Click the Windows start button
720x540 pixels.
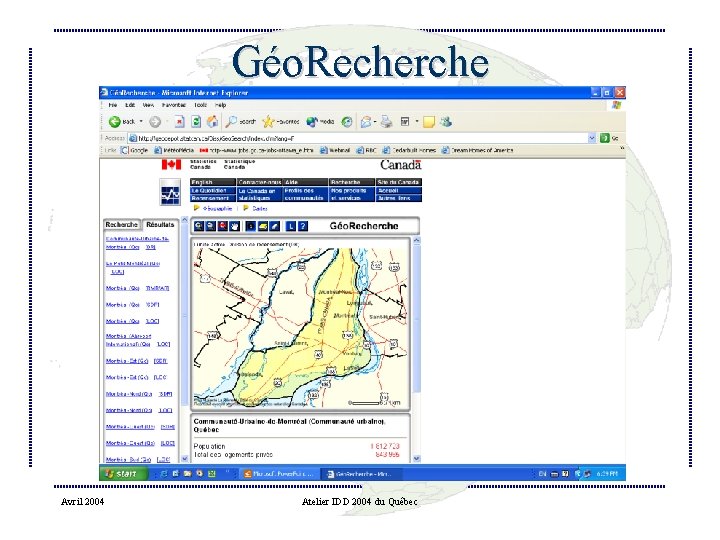(123, 473)
